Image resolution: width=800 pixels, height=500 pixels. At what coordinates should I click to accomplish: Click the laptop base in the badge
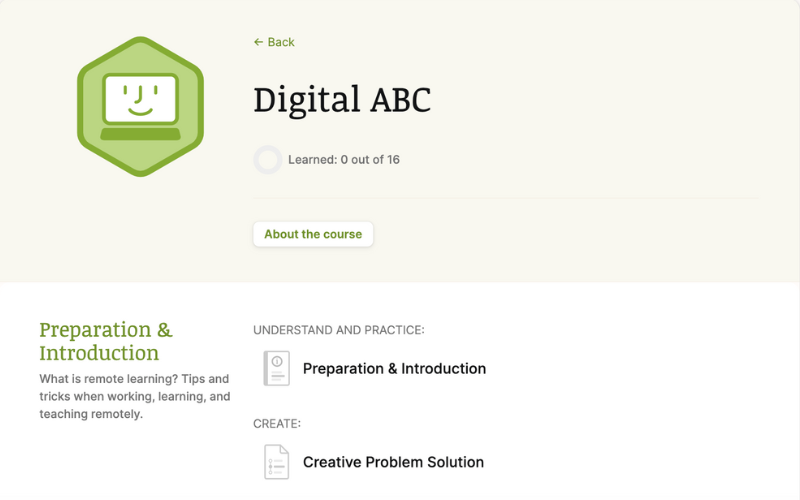coord(140,134)
